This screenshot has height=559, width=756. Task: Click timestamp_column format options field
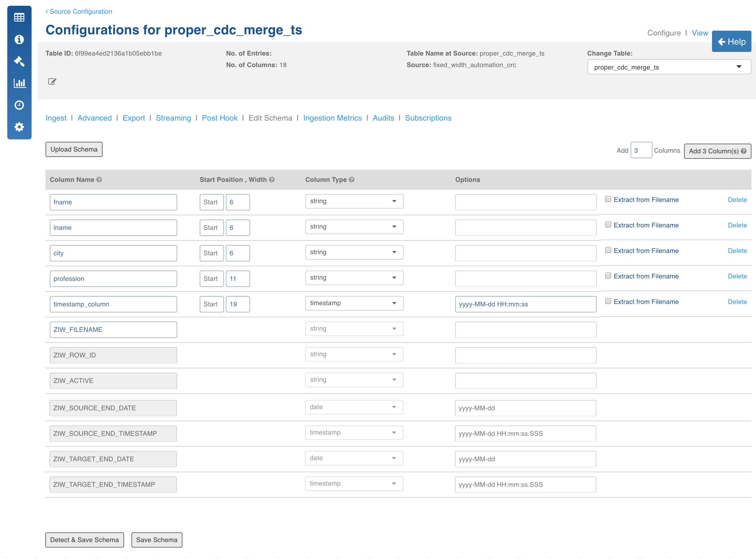pyautogui.click(x=525, y=304)
